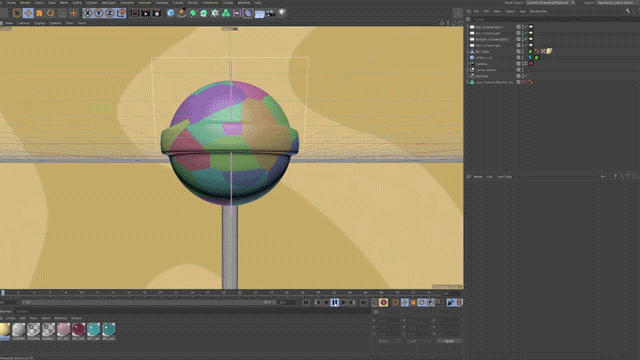
Task: Select the Scale tool
Action: pyautogui.click(x=39, y=13)
